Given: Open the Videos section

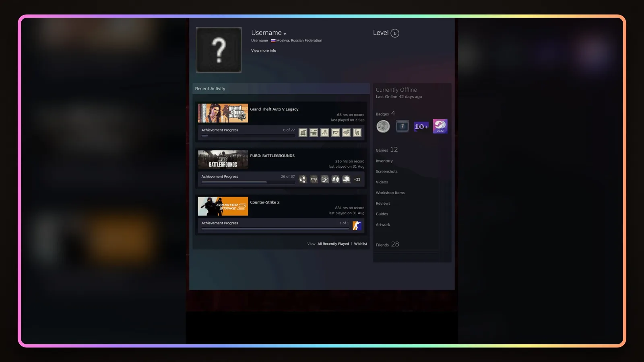Looking at the screenshot, I should (x=382, y=182).
